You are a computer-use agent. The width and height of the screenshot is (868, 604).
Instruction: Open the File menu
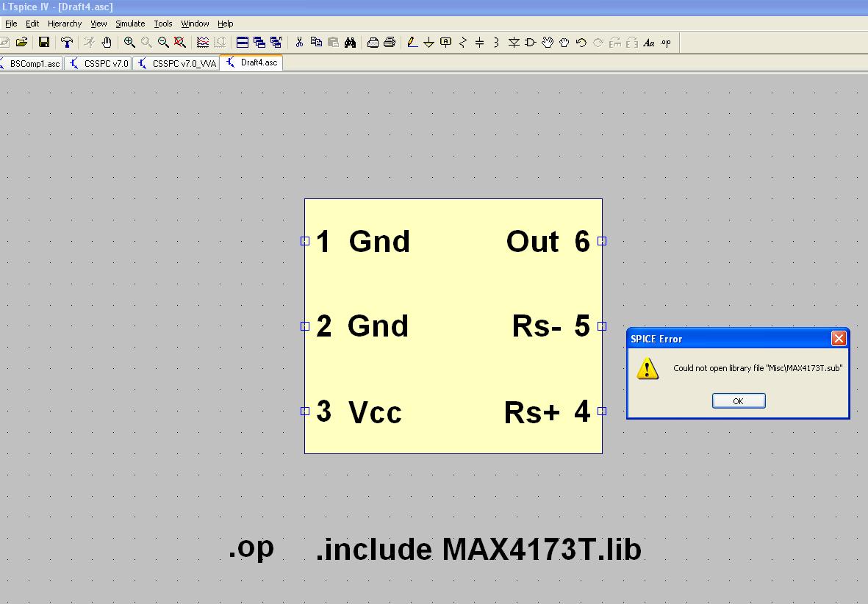[x=11, y=24]
